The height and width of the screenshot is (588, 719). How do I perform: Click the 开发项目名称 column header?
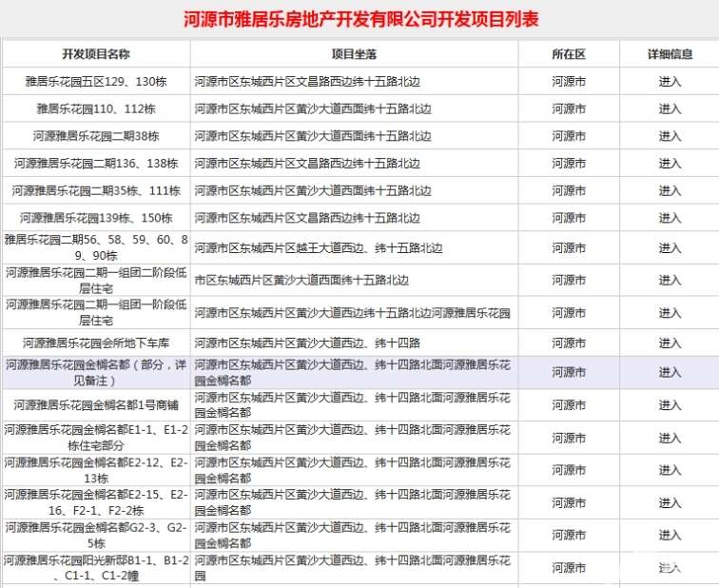96,54
